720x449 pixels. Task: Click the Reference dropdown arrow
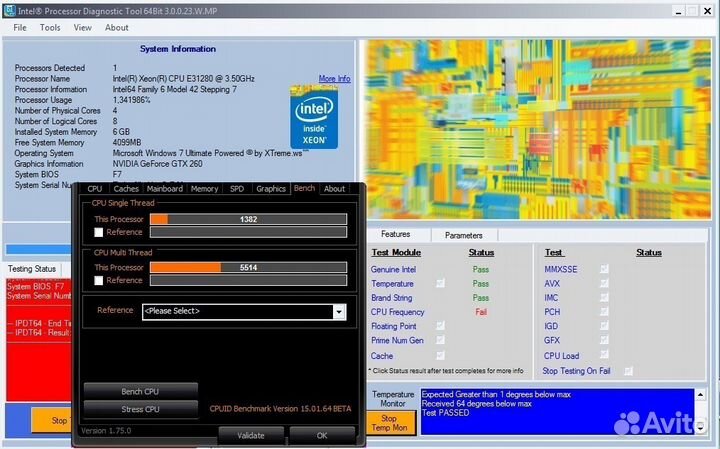339,312
